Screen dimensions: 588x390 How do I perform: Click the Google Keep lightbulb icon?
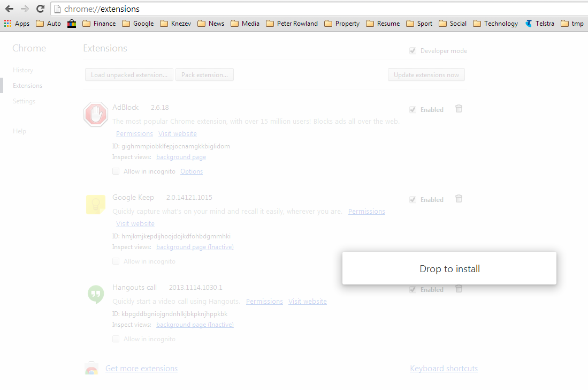[96, 205]
